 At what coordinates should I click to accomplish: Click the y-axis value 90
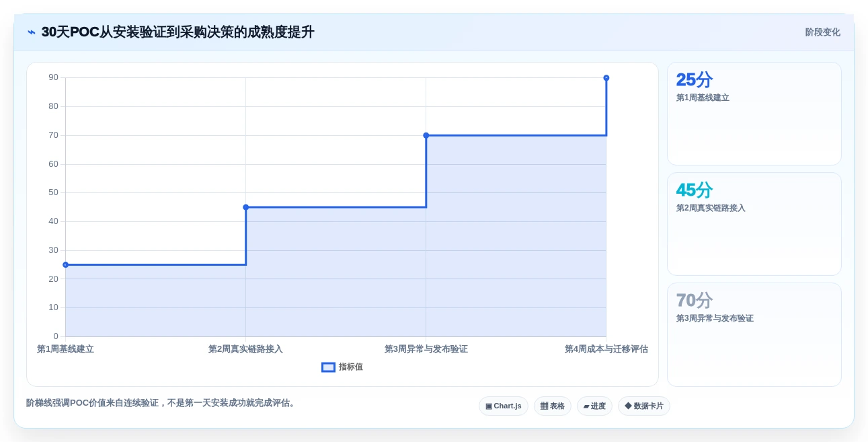53,77
